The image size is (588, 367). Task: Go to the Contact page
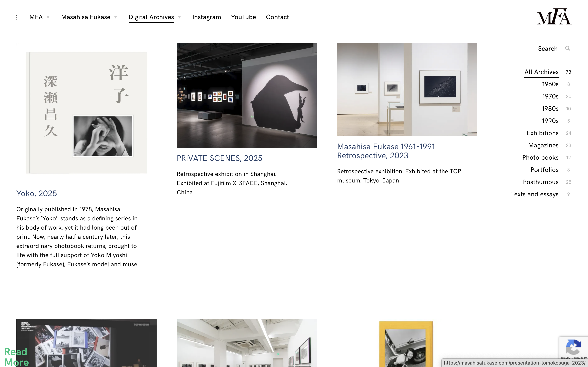(x=277, y=17)
